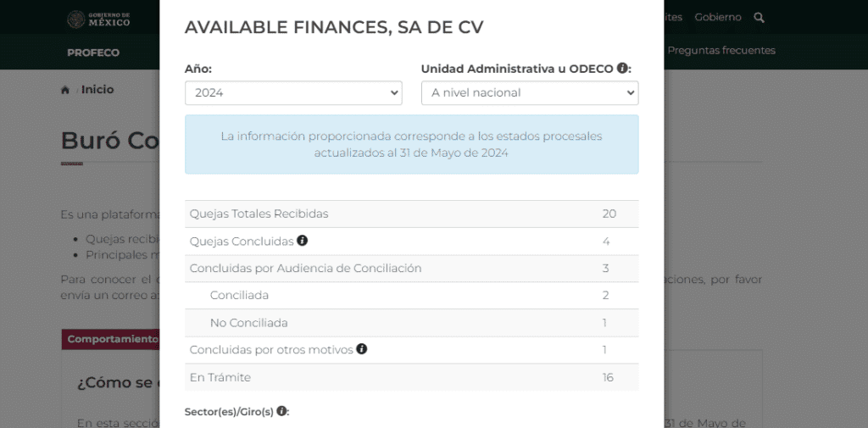Click the No Conciliada row
868x428 pixels.
pos(411,323)
